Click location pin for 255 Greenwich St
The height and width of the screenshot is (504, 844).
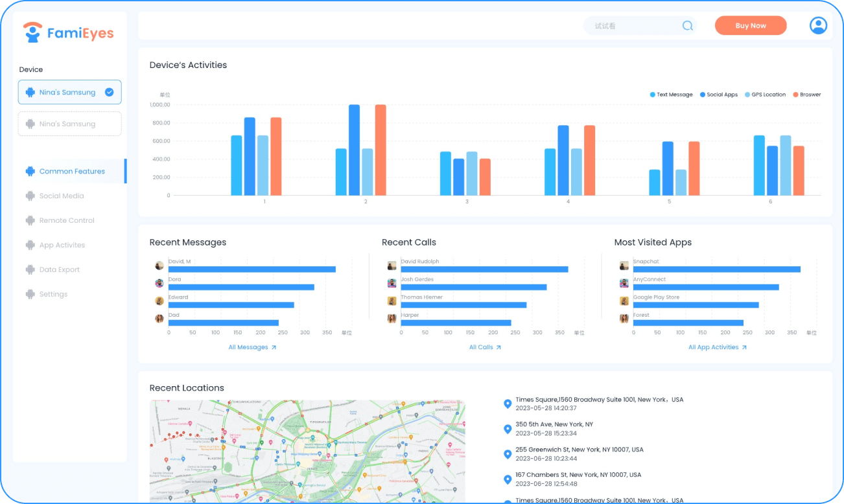[508, 454]
